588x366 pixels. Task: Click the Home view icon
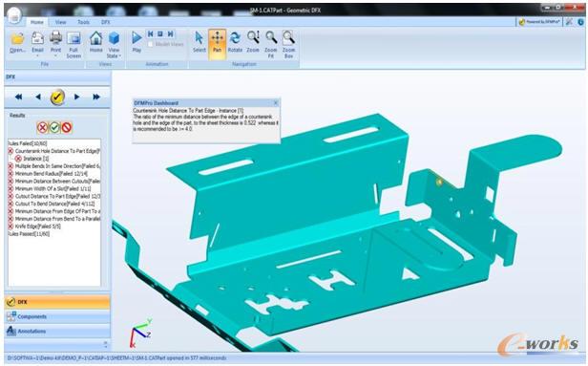tap(96, 38)
